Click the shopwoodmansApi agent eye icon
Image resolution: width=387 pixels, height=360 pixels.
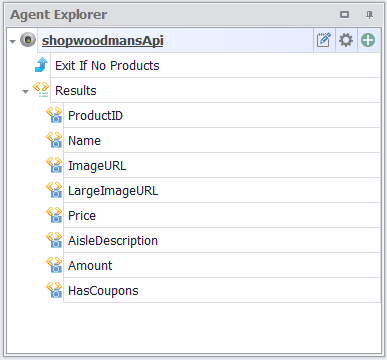point(28,40)
